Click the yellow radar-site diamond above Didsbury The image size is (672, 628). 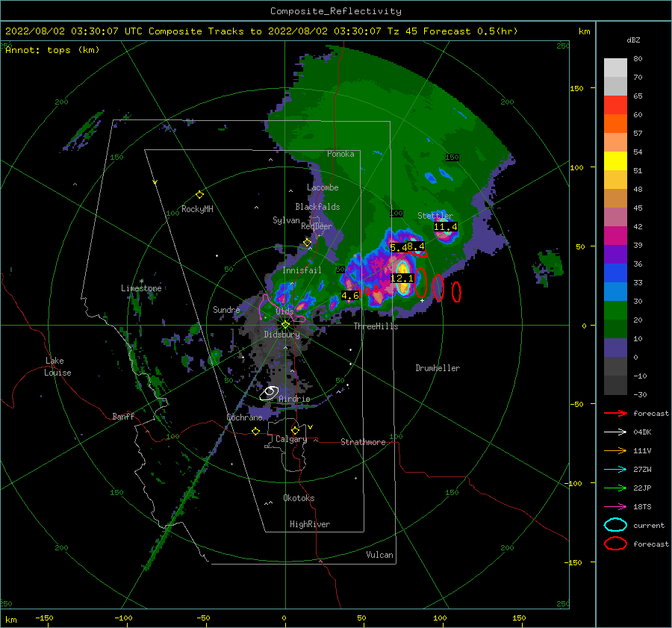click(285, 325)
